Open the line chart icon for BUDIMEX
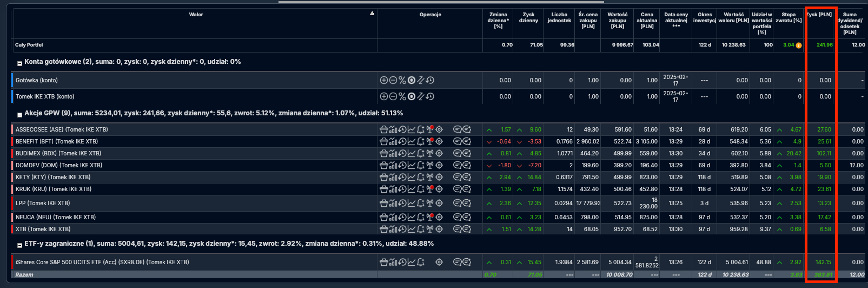The height and width of the screenshot is (288, 868). pyautogui.click(x=412, y=153)
